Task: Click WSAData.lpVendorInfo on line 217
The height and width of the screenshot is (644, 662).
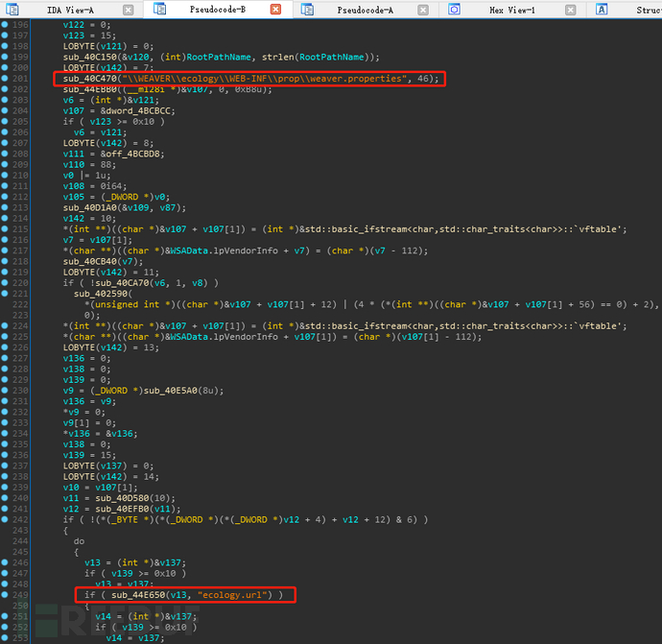Action: tap(225, 250)
